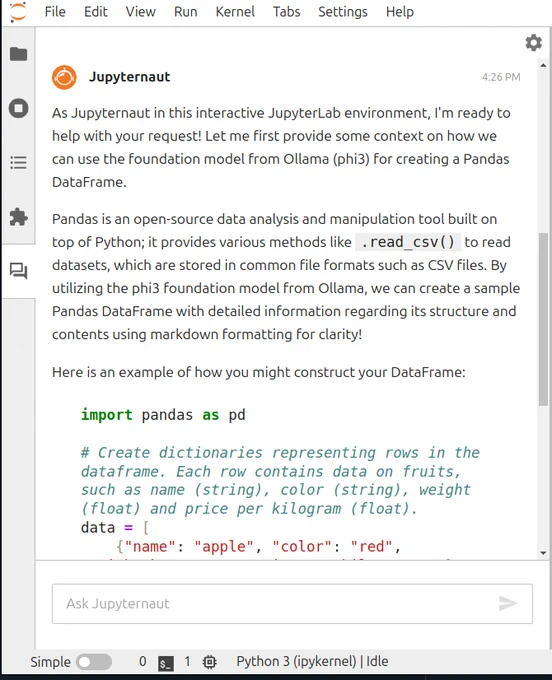Open the File Browser sidebar panel
This screenshot has width=552, height=680.
click(x=18, y=54)
